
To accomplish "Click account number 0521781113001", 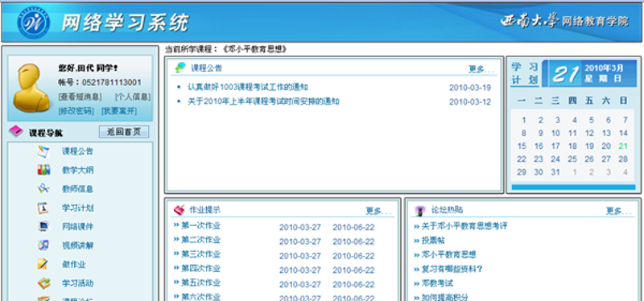I will click(x=111, y=83).
